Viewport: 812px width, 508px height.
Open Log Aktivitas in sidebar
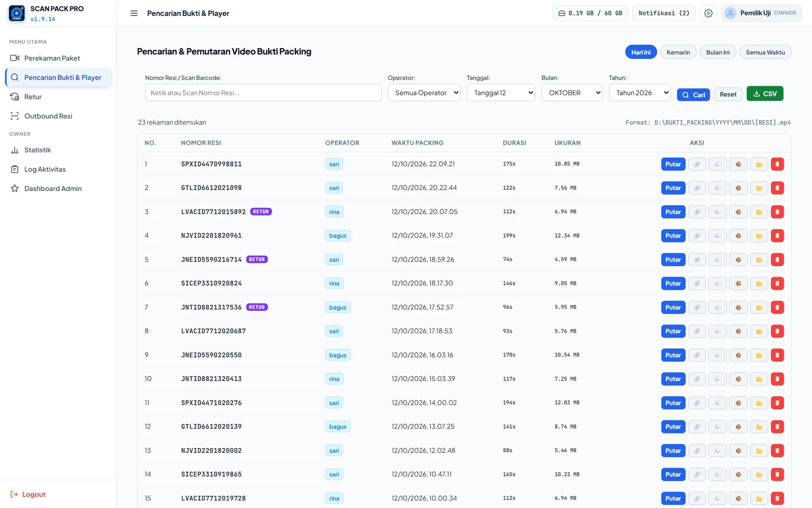coord(58,169)
